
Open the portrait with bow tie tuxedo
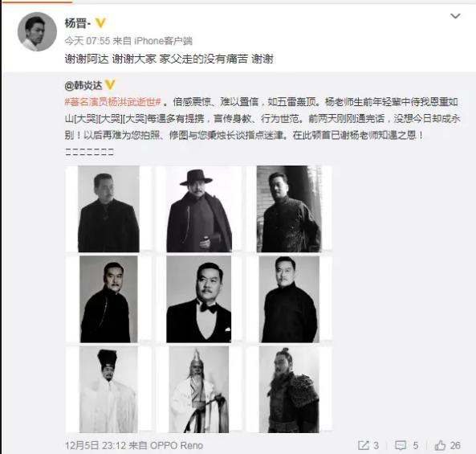[199, 299]
